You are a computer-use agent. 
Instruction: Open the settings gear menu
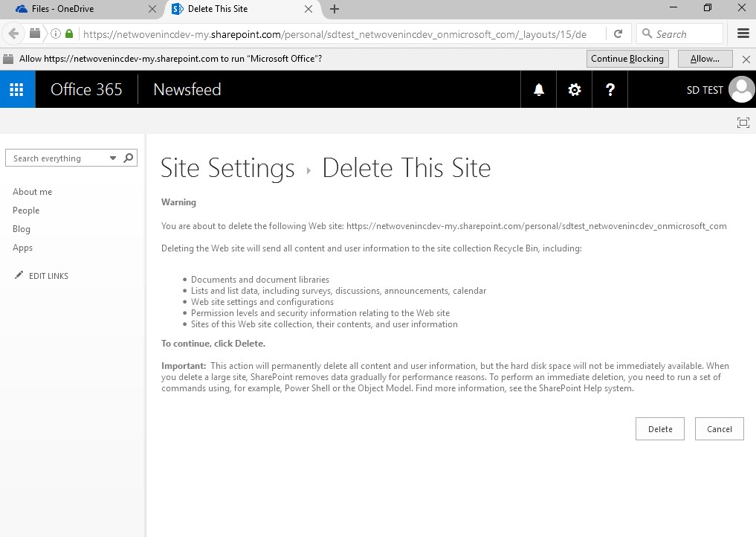point(574,89)
